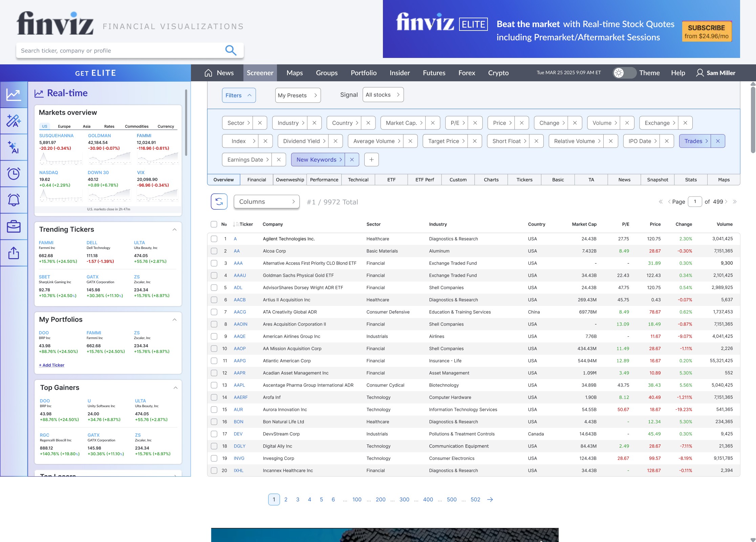Go to first page double-arrow icon
Screen dimensions: 756x542
[661, 202]
